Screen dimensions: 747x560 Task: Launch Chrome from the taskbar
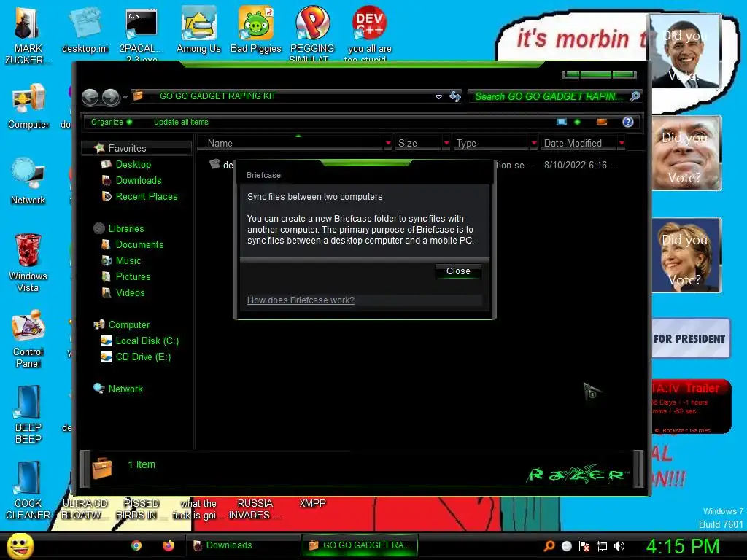click(x=136, y=545)
